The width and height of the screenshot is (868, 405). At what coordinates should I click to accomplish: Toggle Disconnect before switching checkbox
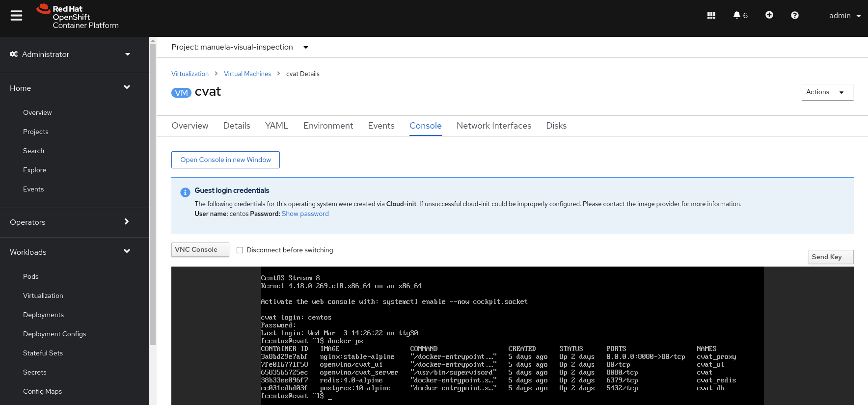(x=240, y=250)
